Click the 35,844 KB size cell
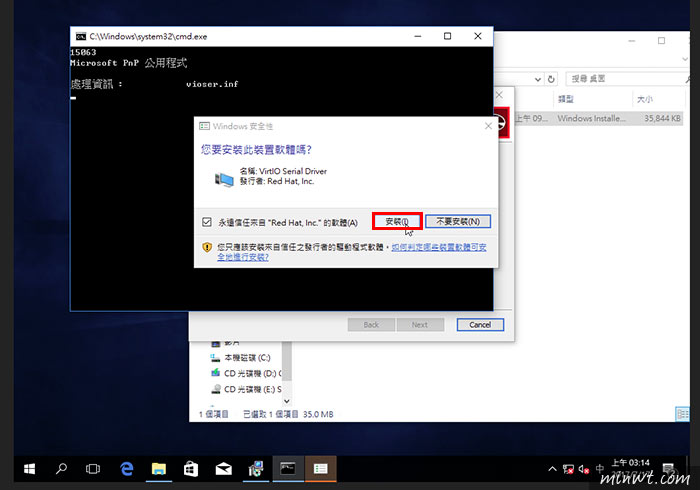This screenshot has width=700, height=490. point(662,118)
